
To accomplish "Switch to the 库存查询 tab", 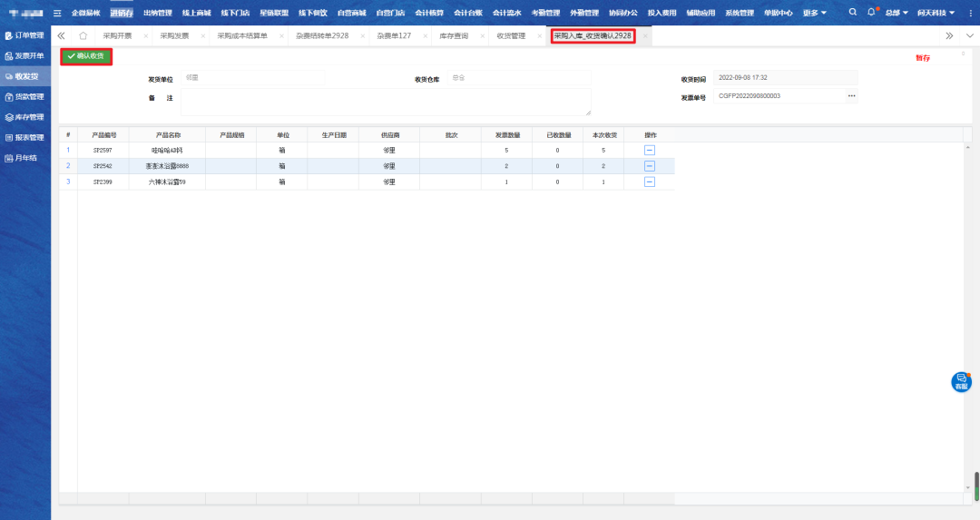I will 453,35.
